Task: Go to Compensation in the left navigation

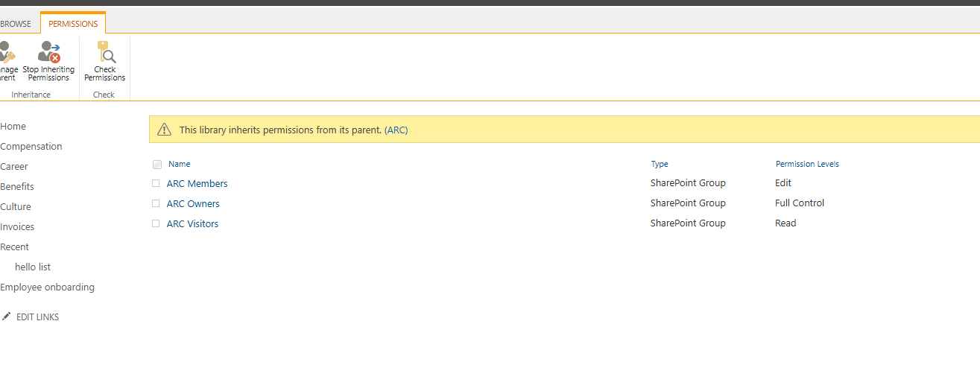Action: pos(31,147)
